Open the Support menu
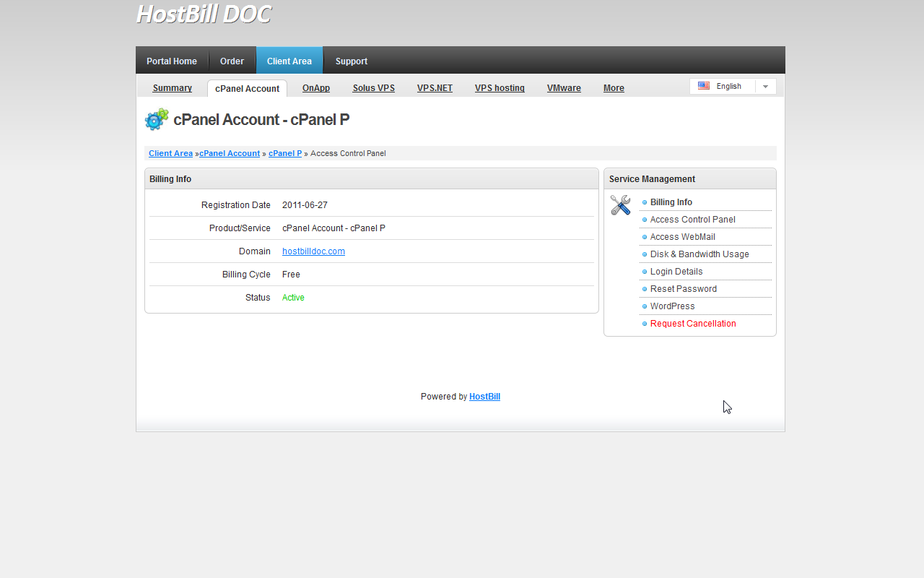Screen dimensions: 924x578 (352, 61)
